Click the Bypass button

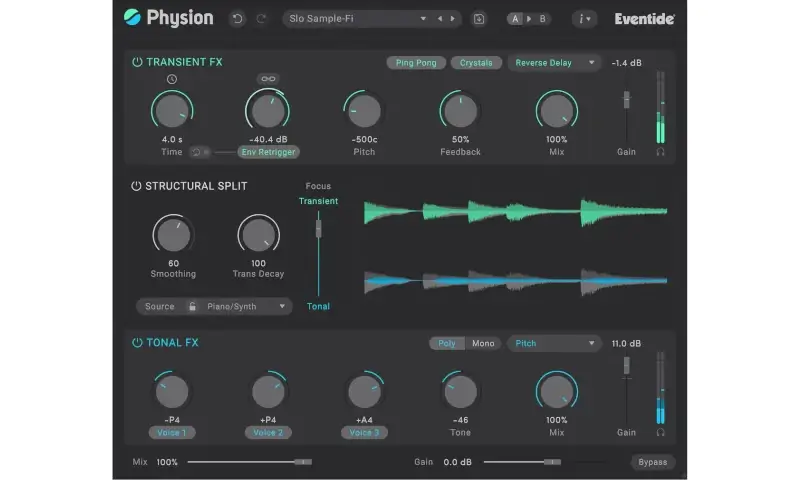653,462
